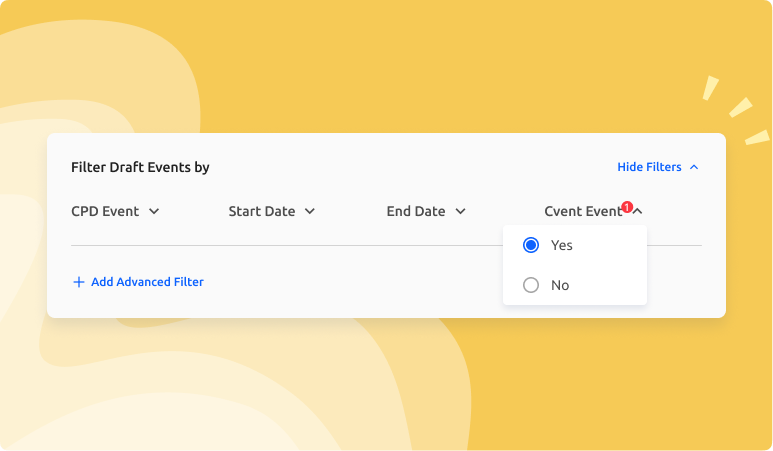Click the down arrow beside CPD Event
Image resolution: width=773 pixels, height=451 pixels.
tap(154, 212)
